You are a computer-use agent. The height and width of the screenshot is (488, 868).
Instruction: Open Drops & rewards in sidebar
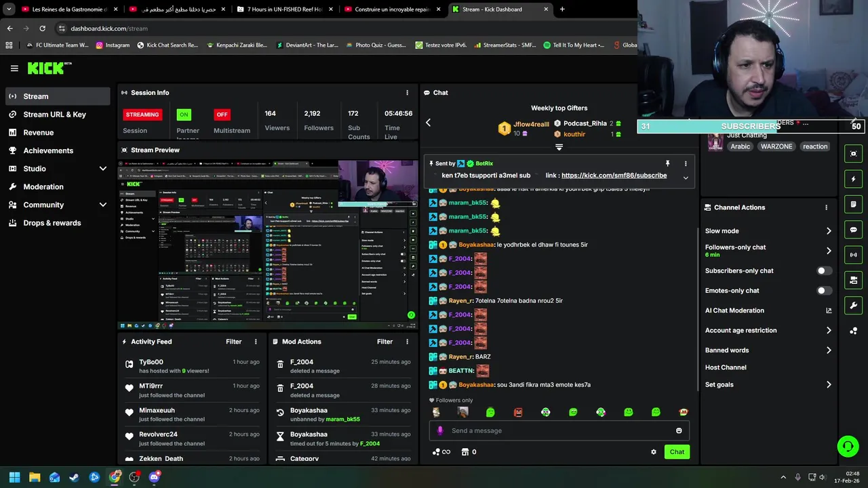[x=58, y=223]
